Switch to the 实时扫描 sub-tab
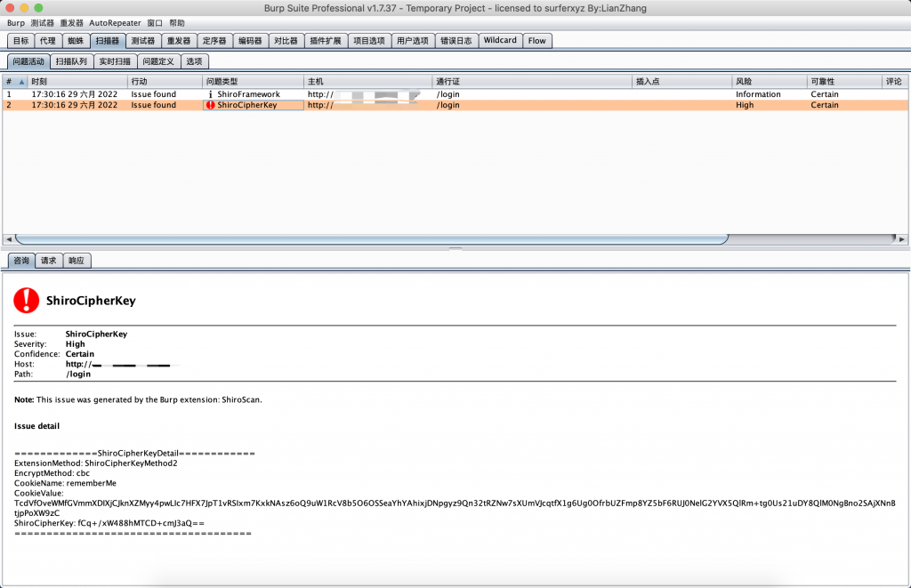The width and height of the screenshot is (911, 588). click(x=115, y=61)
